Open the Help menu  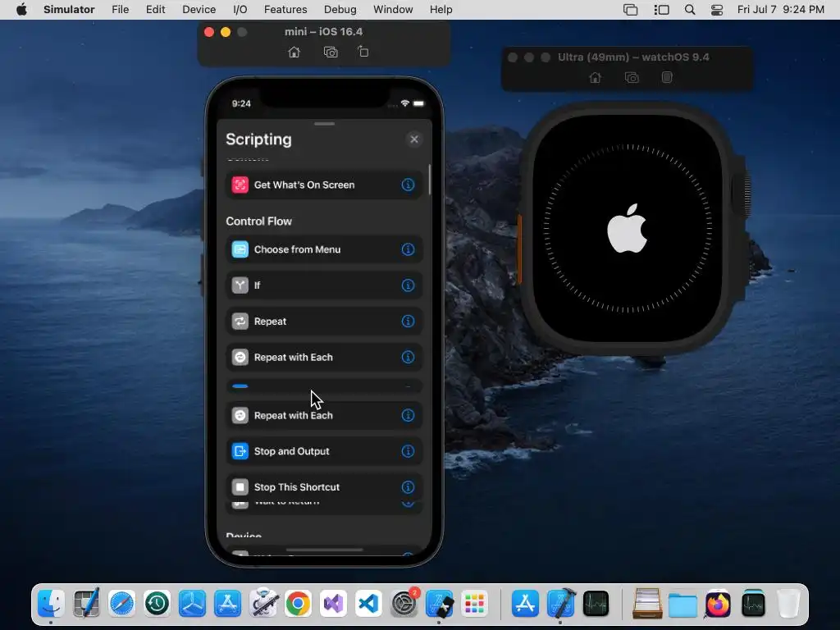point(441,10)
